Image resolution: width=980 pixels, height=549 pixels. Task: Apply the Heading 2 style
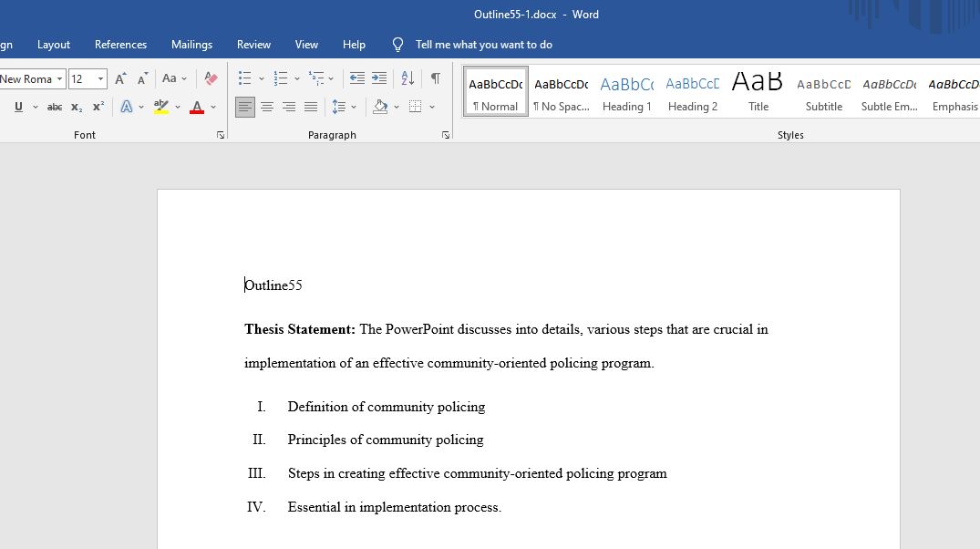[x=693, y=91]
